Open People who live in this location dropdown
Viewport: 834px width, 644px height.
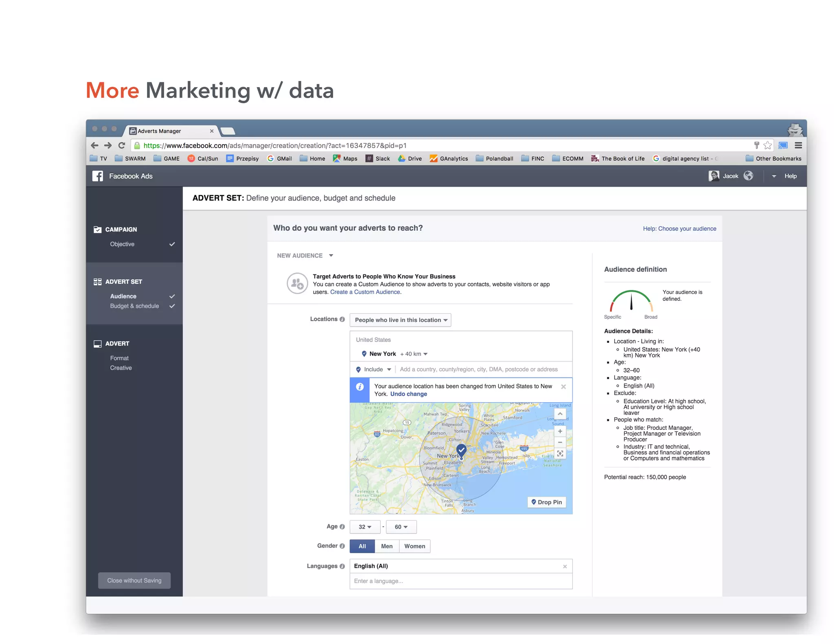[x=400, y=320]
